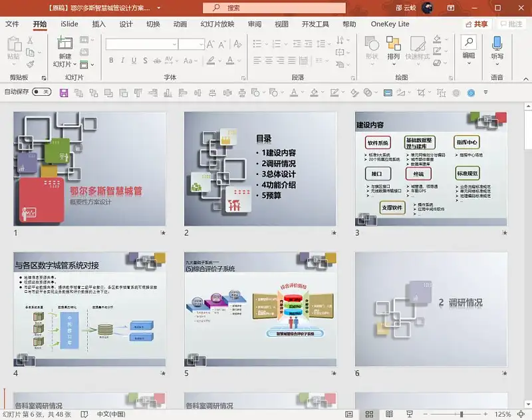Viewport: 532px width, 420px height.
Task: Toggle text Shadow formatting
Action: point(145,61)
